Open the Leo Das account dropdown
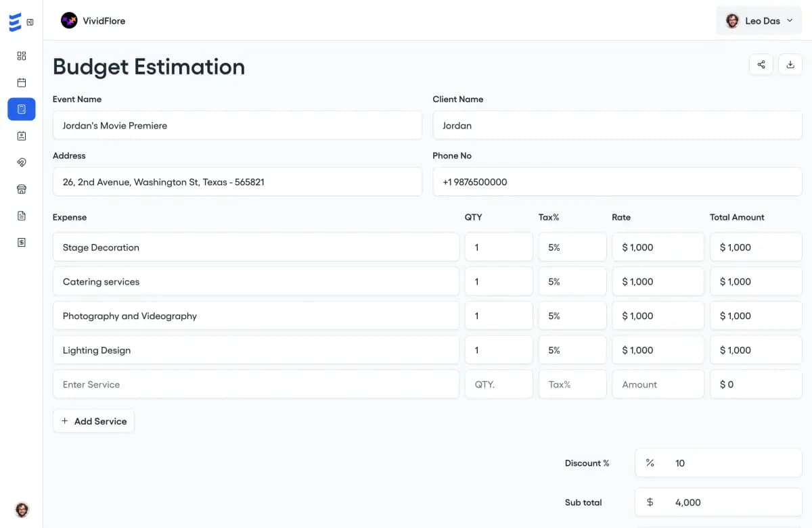This screenshot has width=812, height=528. coord(759,20)
